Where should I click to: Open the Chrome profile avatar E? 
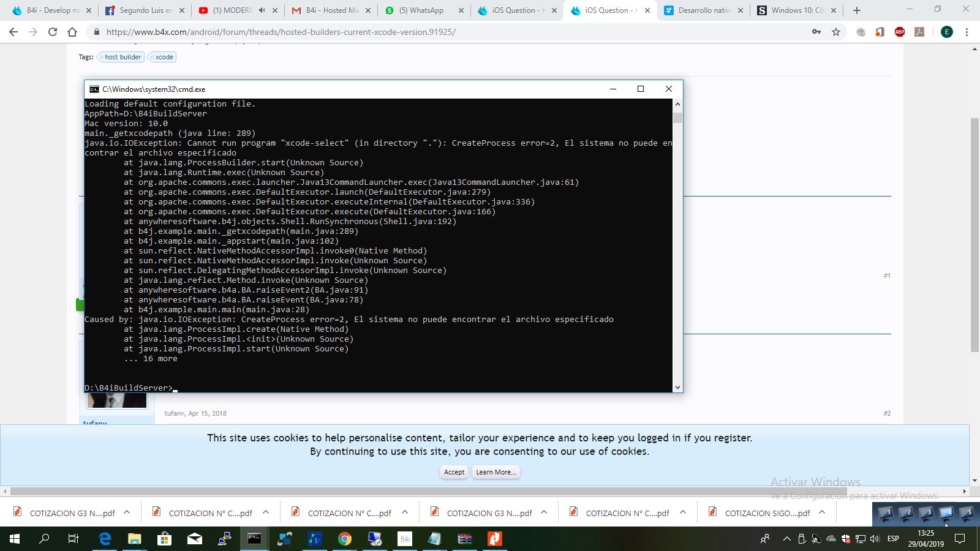[947, 32]
